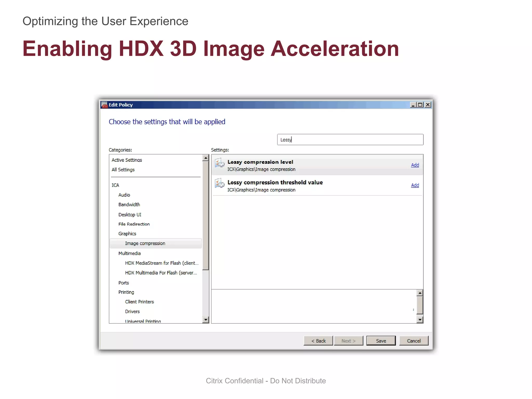The width and height of the screenshot is (532, 399).
Task: Click the Lossy compression level setting icon
Action: tap(220, 163)
